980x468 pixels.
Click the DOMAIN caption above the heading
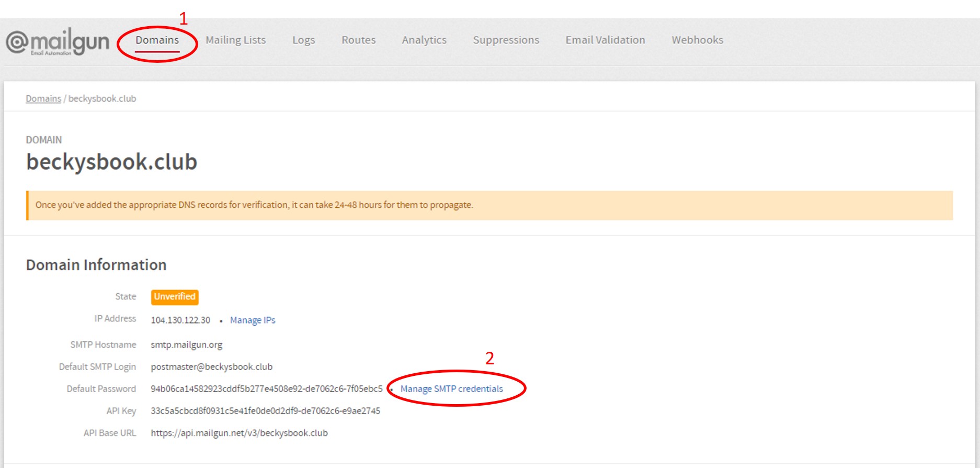tap(44, 140)
